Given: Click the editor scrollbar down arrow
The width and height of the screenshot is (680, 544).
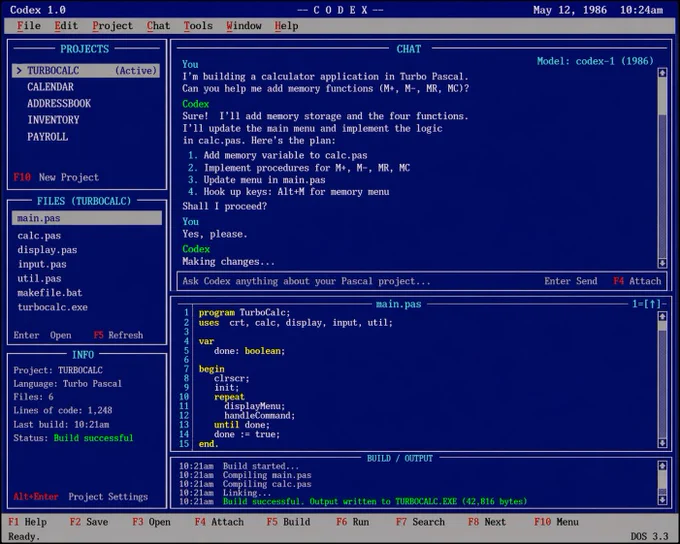Looking at the screenshot, I should tap(662, 443).
